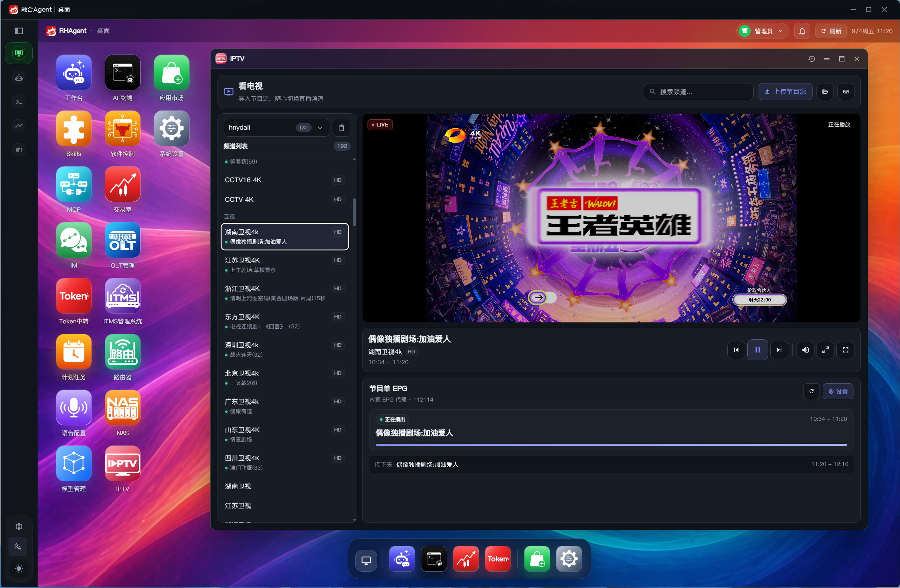
Task: Click the dock terminal icon
Action: tap(434, 558)
